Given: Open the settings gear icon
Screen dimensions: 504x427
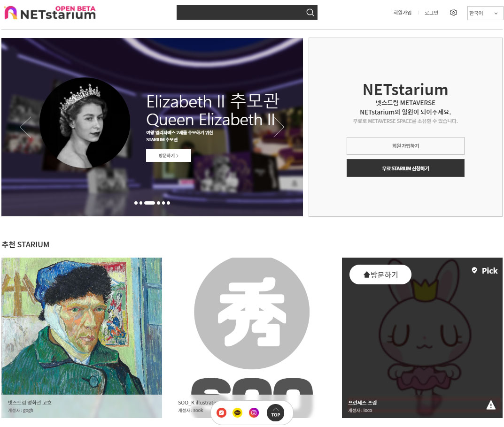Looking at the screenshot, I should pyautogui.click(x=453, y=13).
